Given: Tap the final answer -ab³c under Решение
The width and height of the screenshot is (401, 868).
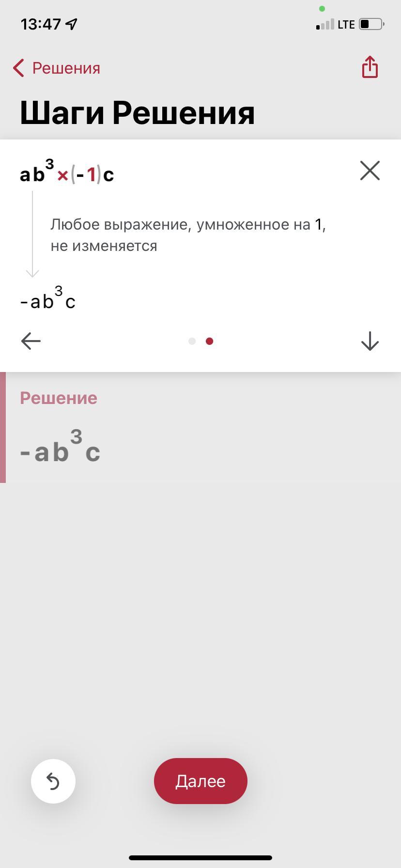Looking at the screenshot, I should click(x=60, y=447).
